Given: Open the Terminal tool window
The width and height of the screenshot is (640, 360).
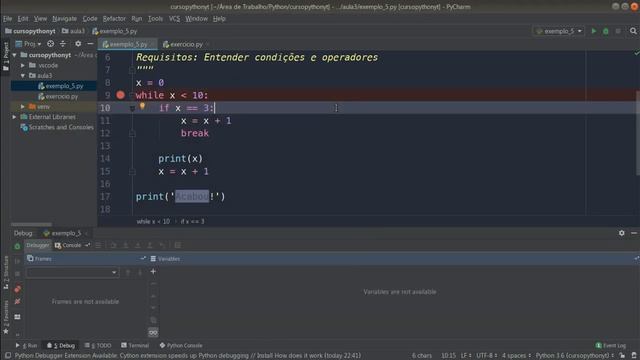Looking at the screenshot, I should 135,345.
